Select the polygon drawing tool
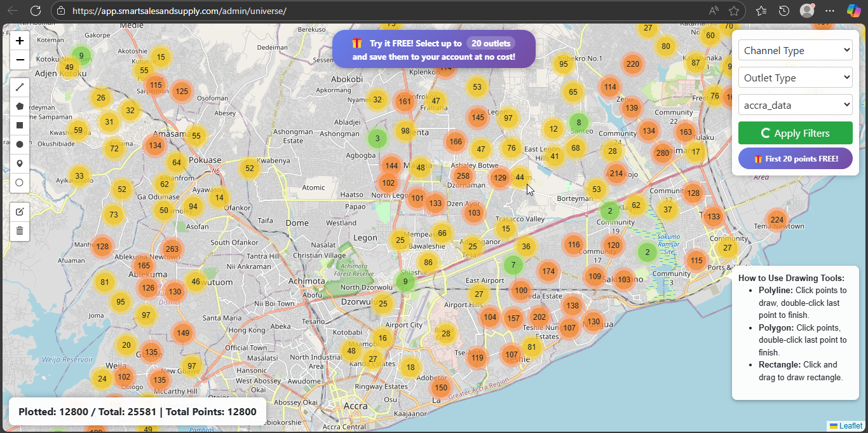Image resolution: width=868 pixels, height=433 pixels. coord(20,107)
